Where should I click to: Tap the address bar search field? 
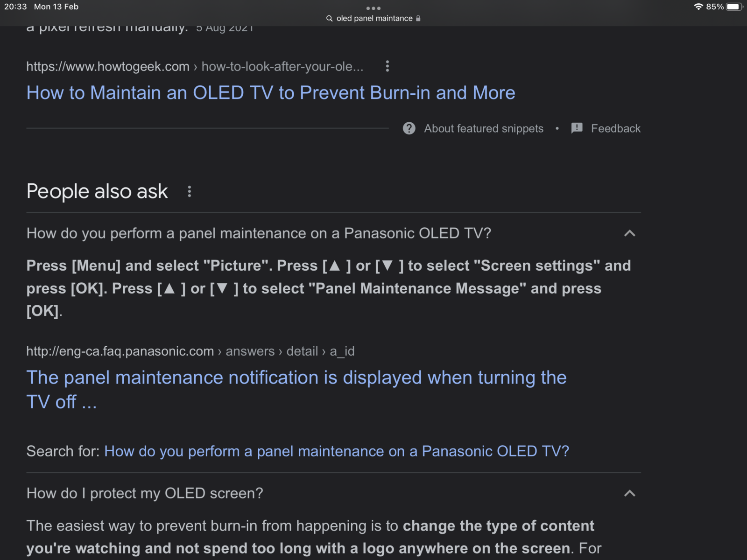coord(374,19)
